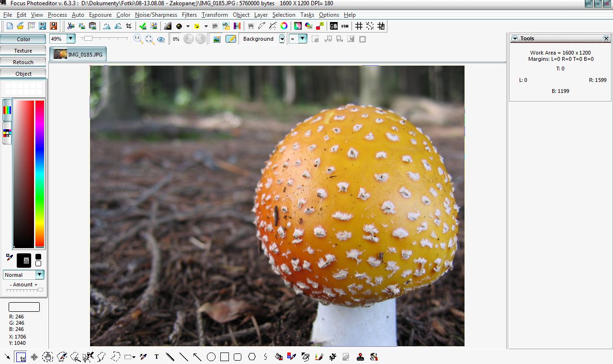
Task: Toggle the eye preview icon
Action: click(x=161, y=40)
